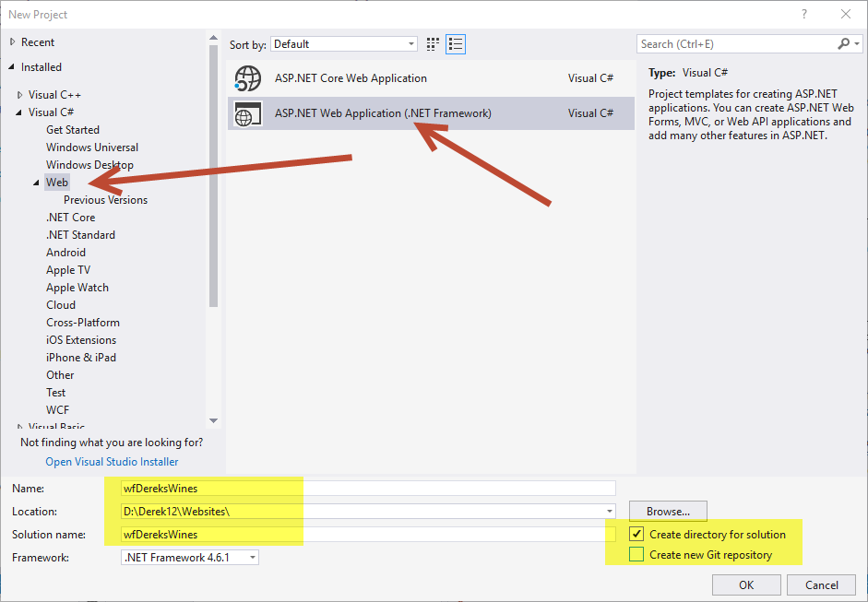Select ASP.NET Core Web Application template

click(x=431, y=78)
